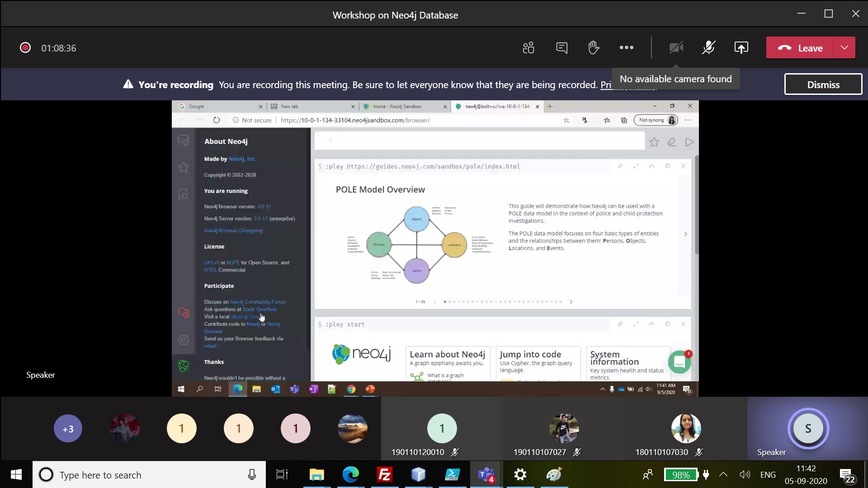Screen dimensions: 868x488
Task: Unmute the microphone in the call bar
Action: point(708,48)
